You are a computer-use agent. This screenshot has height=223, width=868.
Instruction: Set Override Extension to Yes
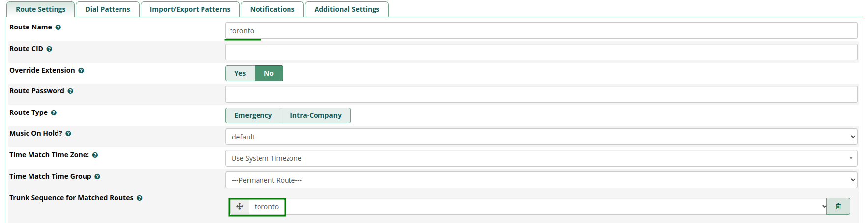[x=240, y=73]
